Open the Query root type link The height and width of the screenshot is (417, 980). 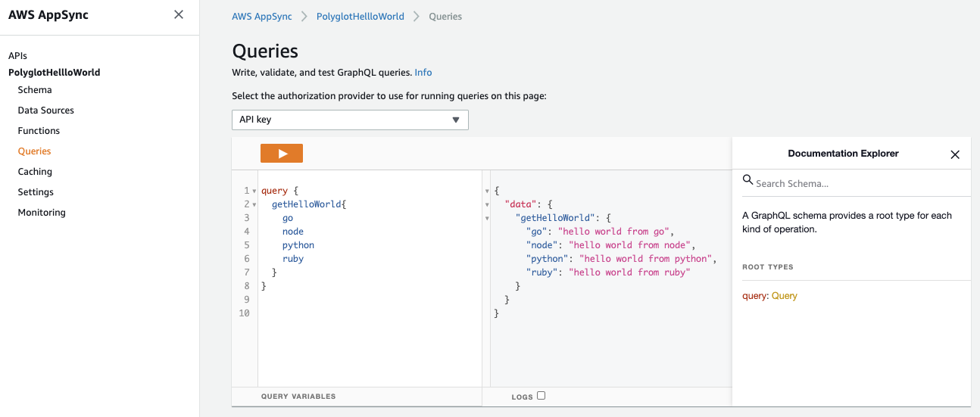[x=785, y=296]
